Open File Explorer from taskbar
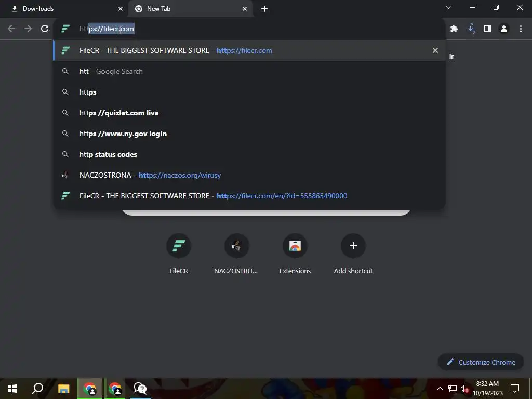 (x=63, y=389)
